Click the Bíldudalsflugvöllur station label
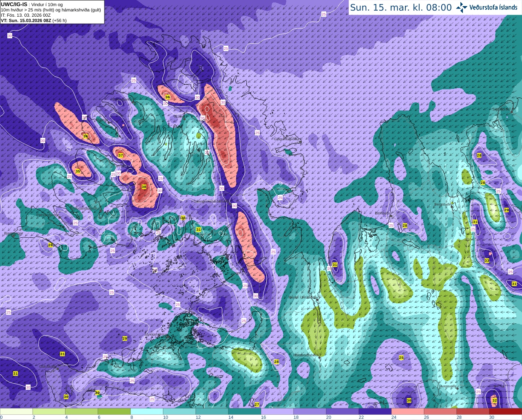522x420 pixels. pos(85,208)
